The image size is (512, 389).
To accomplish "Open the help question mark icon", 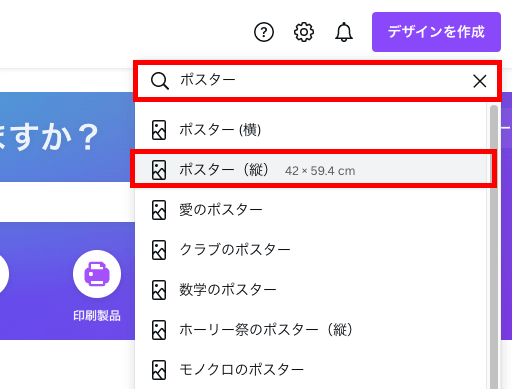I will coord(264,32).
